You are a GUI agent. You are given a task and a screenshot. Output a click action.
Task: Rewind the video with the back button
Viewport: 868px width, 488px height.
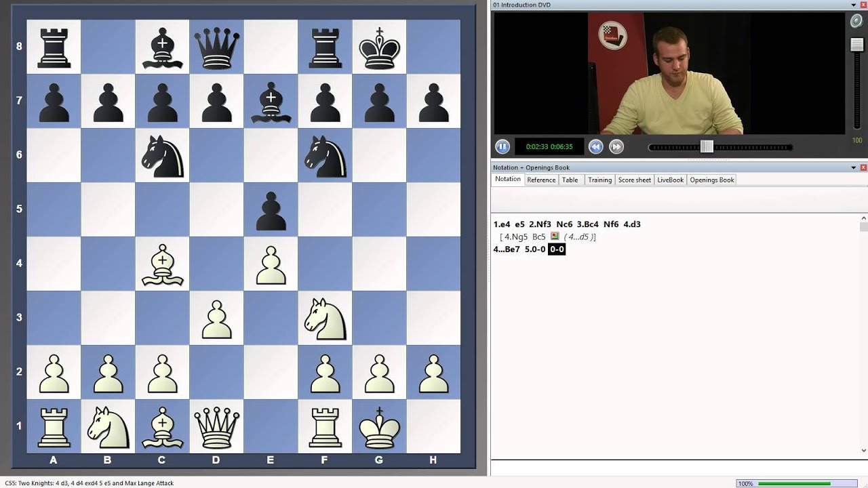[595, 146]
